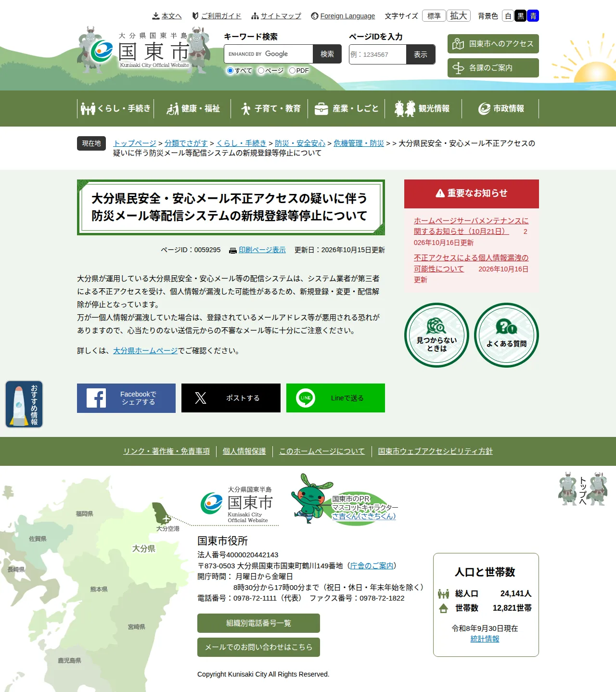Screen dimensions: 616x692
Task: Click the 表示 page ID button
Action: (421, 54)
